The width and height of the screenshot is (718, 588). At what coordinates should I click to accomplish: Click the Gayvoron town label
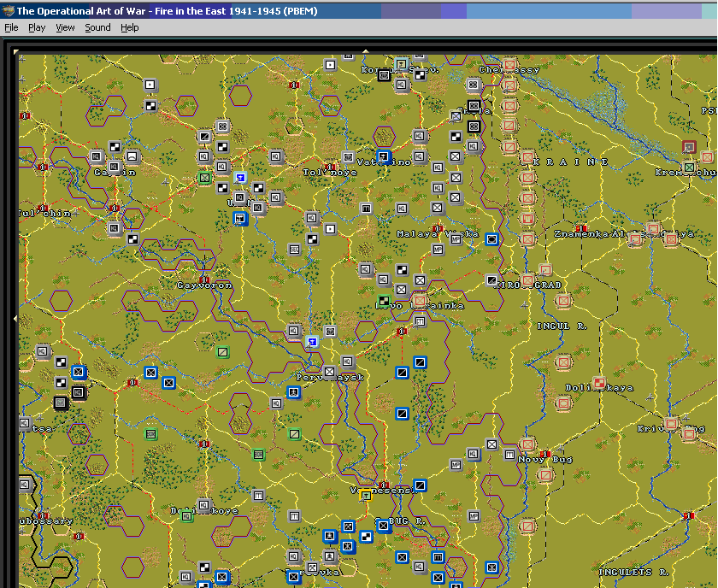tap(204, 285)
